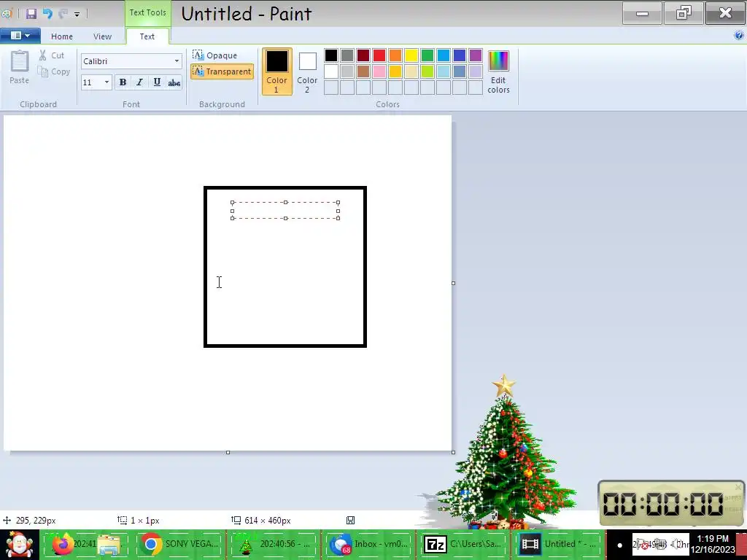This screenshot has height=560, width=747.
Task: Set text background to Opaque
Action: pyautogui.click(x=215, y=55)
